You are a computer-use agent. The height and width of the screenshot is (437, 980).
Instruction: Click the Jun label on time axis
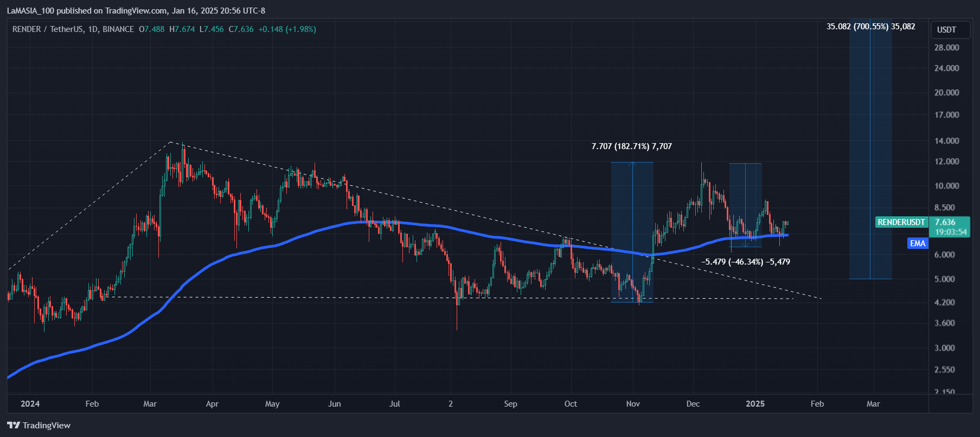pos(335,404)
